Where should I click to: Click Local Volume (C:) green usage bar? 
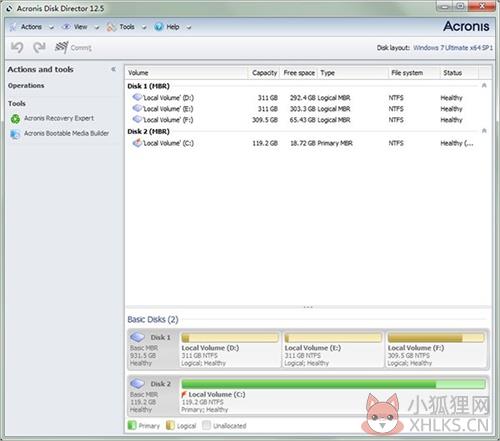pos(333,384)
